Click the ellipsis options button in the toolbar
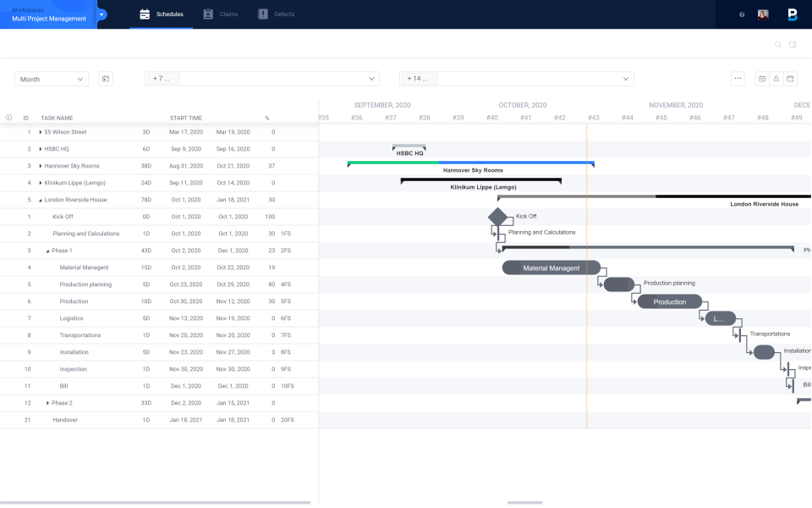Viewport: 812px width, 508px height. point(738,78)
